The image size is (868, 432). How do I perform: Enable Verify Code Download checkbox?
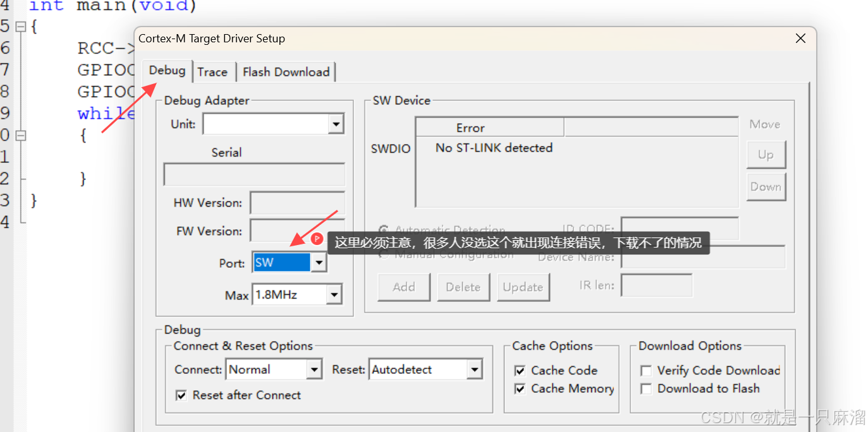[646, 371]
